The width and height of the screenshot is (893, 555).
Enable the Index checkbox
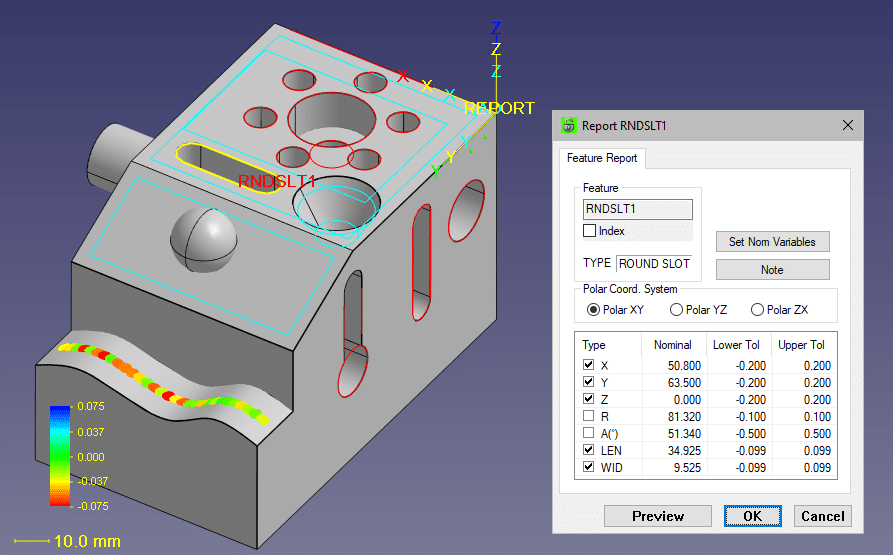(x=590, y=231)
